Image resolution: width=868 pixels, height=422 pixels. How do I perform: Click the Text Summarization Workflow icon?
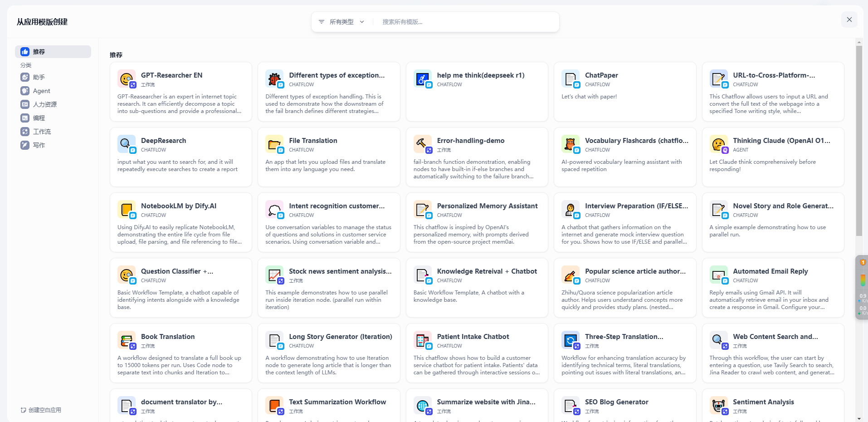(274, 406)
